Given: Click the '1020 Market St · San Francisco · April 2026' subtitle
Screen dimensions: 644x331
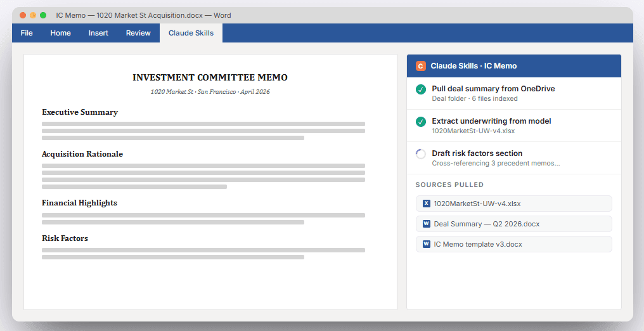Looking at the screenshot, I should (x=210, y=91).
